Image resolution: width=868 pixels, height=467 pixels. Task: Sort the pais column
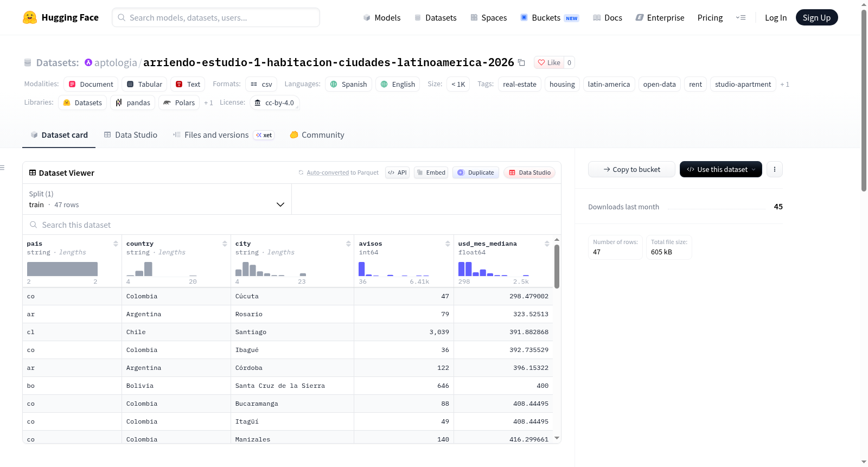116,244
